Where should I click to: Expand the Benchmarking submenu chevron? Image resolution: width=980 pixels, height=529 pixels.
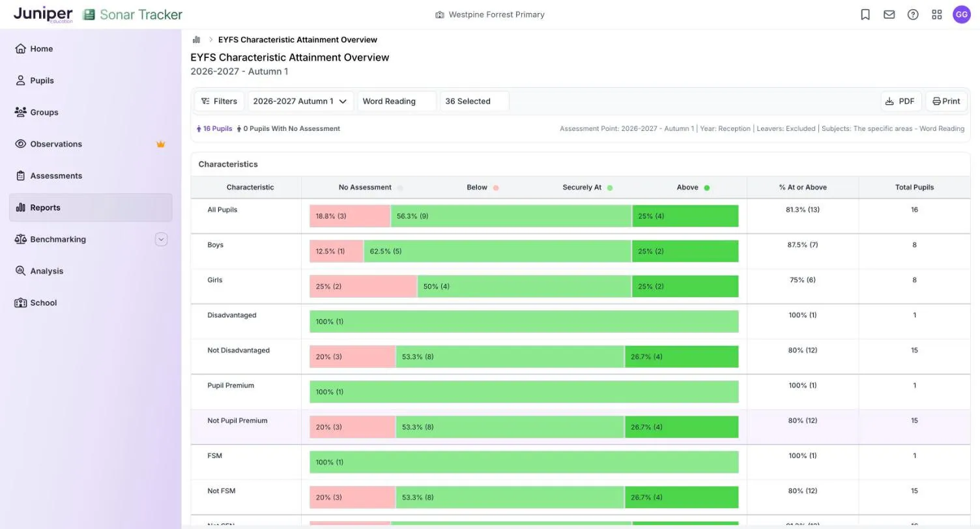pyautogui.click(x=161, y=239)
